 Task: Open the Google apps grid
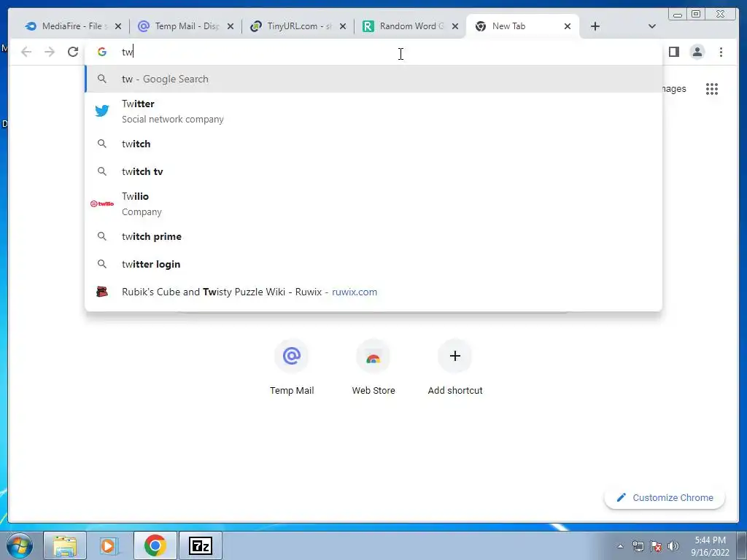tap(712, 88)
